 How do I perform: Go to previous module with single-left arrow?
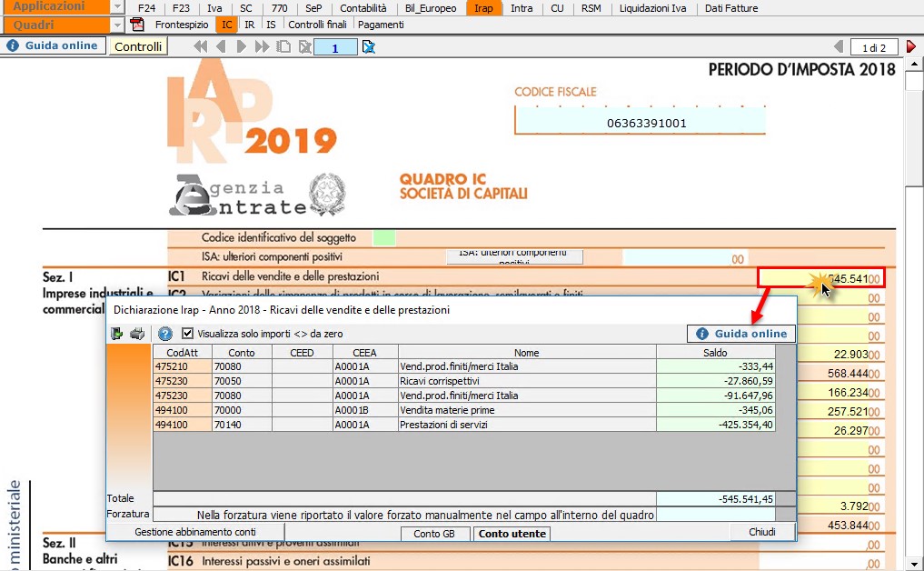[x=221, y=46]
